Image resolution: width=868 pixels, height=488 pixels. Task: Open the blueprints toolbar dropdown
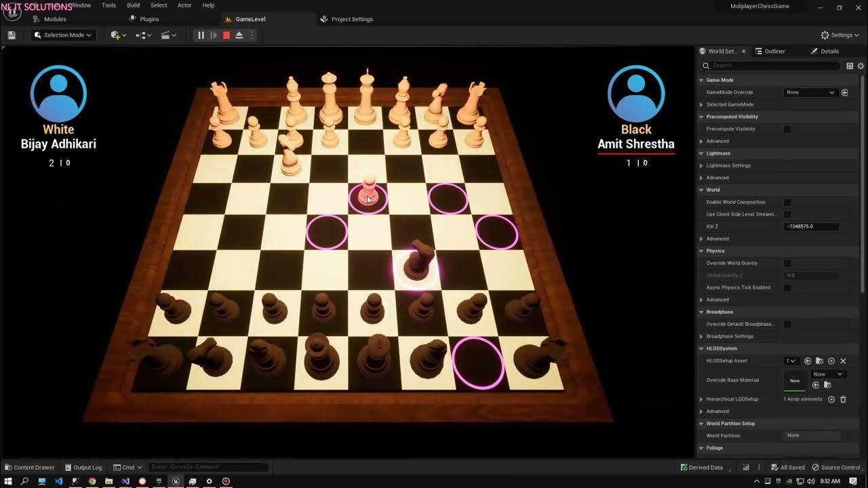click(143, 35)
